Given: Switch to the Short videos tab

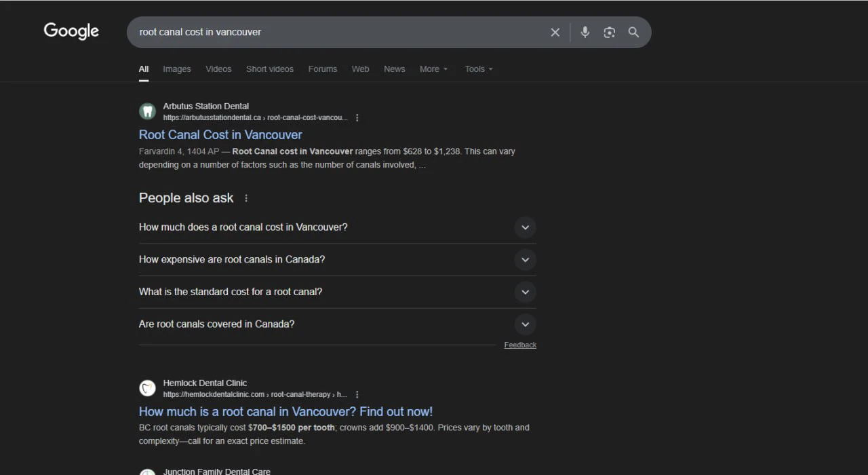Looking at the screenshot, I should tap(270, 69).
